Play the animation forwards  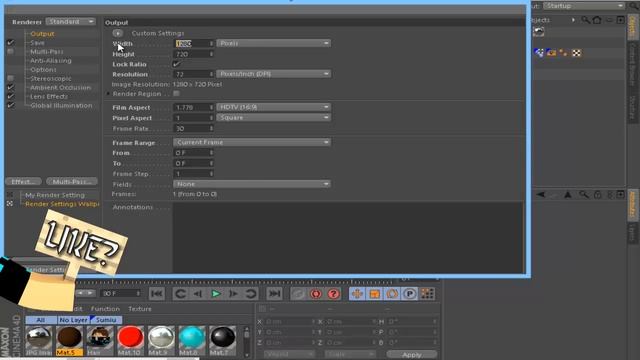coord(216,293)
